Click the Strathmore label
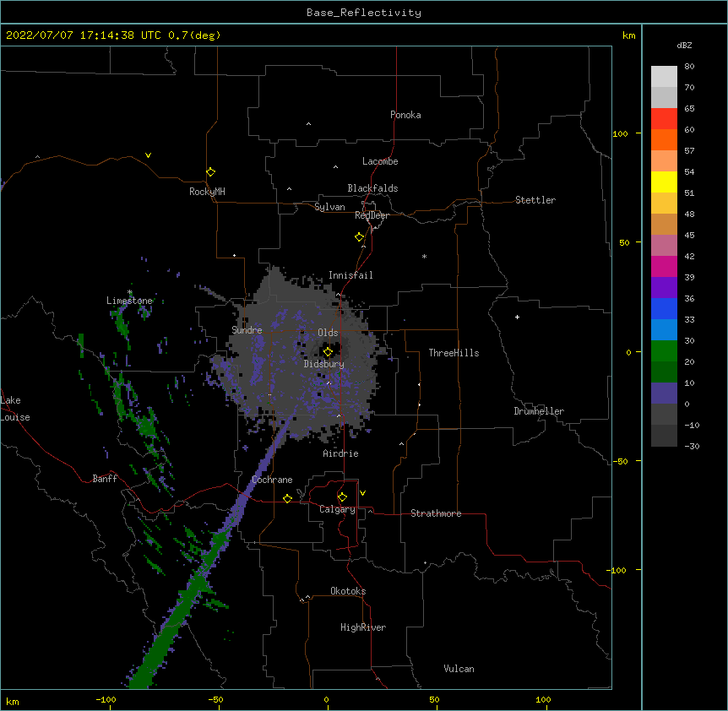Screen dimensions: 728x711 [x=436, y=513]
